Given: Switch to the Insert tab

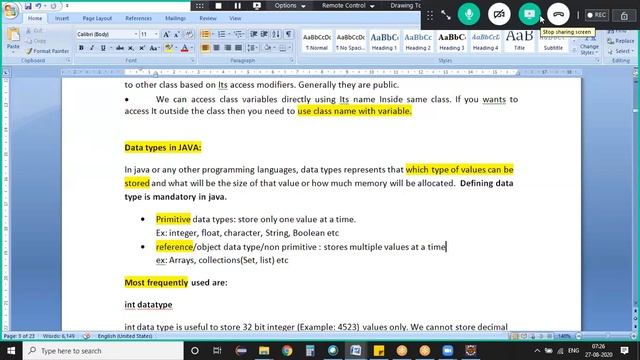Looking at the screenshot, I should pyautogui.click(x=62, y=18).
